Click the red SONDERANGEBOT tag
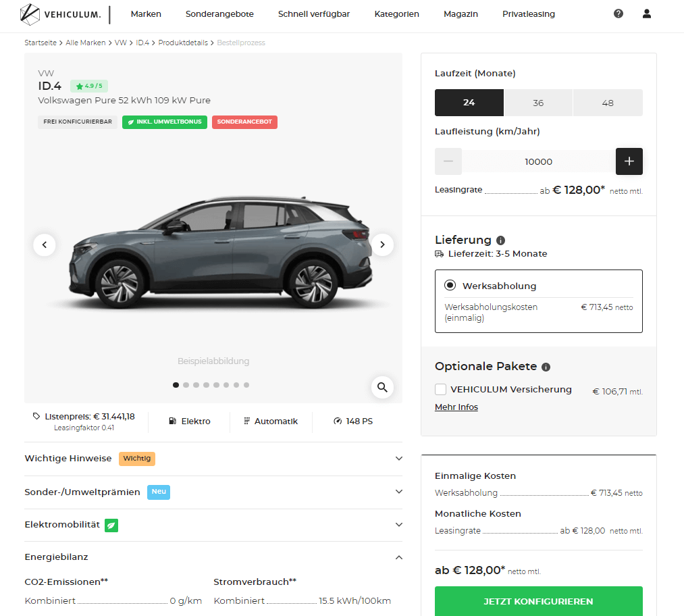Viewport: 684px width, 616px height. (x=244, y=122)
